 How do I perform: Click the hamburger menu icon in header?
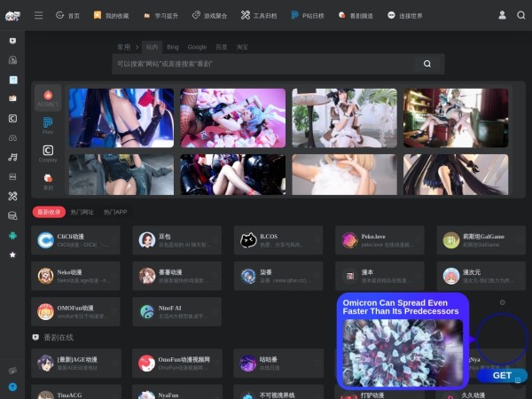tap(38, 15)
